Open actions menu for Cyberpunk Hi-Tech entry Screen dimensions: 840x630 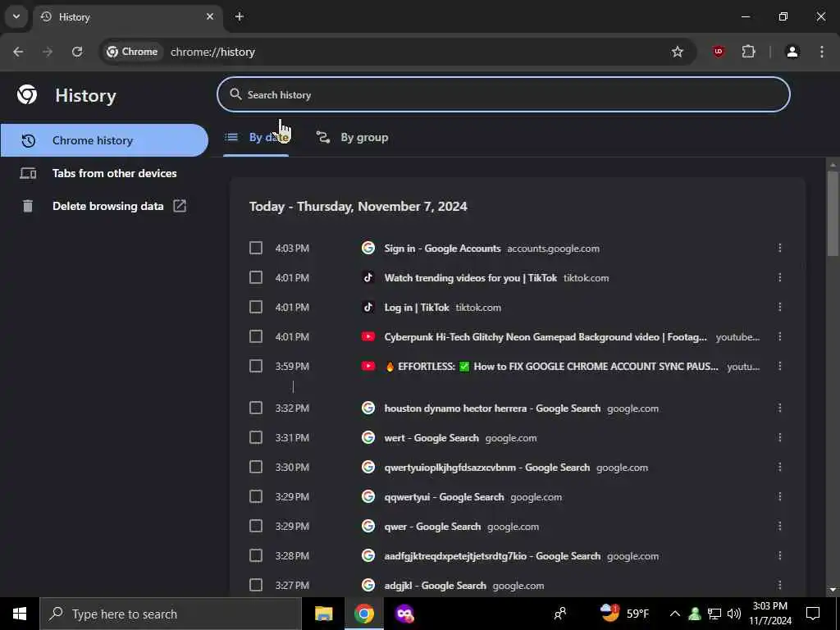point(779,336)
